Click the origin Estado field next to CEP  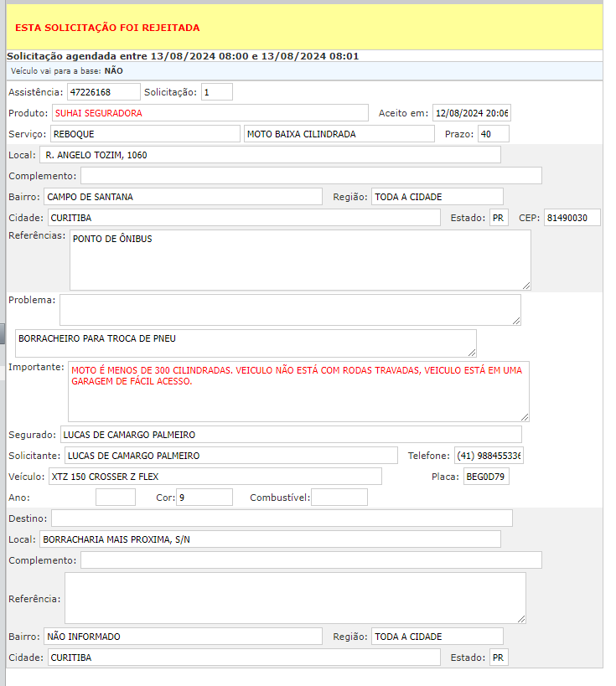[499, 218]
